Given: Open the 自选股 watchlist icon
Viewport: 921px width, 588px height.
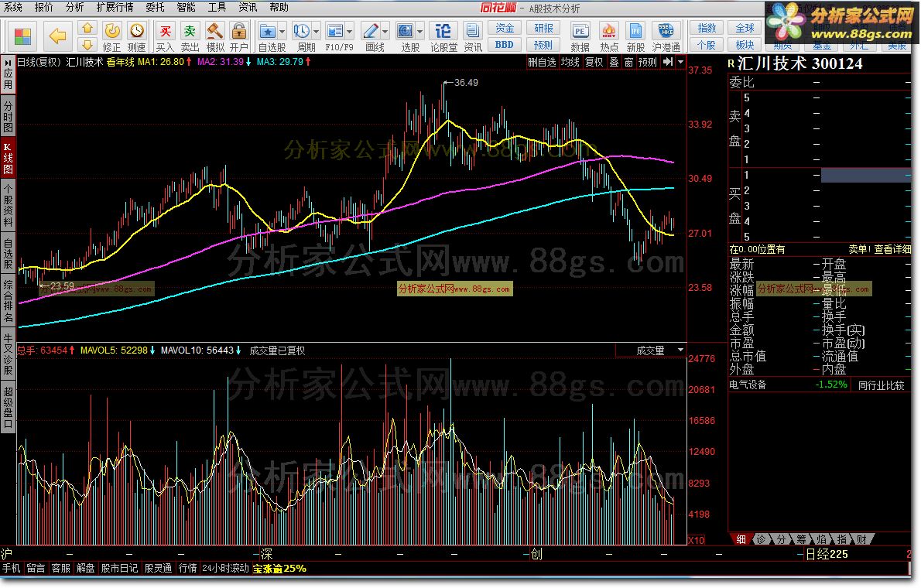Looking at the screenshot, I should point(268,36).
